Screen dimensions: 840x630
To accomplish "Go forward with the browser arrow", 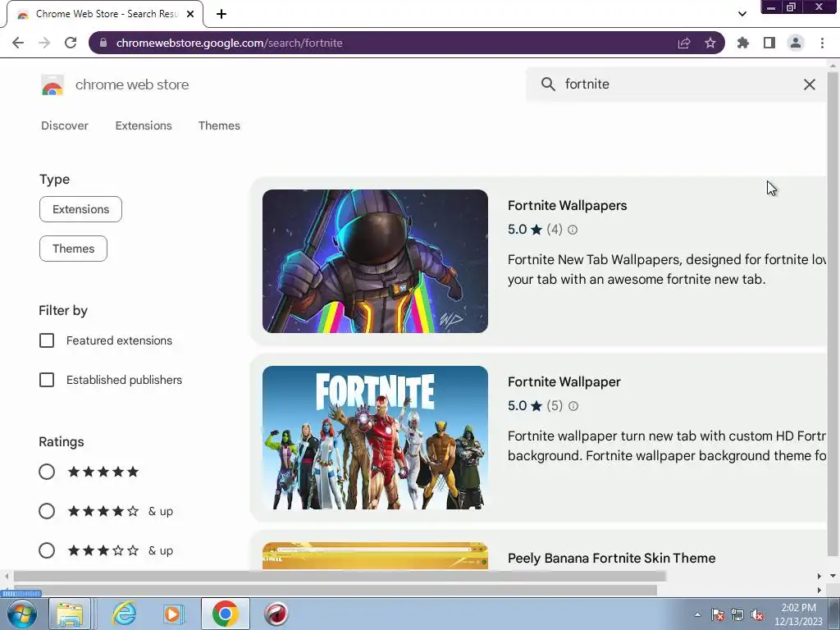I will pyautogui.click(x=44, y=43).
